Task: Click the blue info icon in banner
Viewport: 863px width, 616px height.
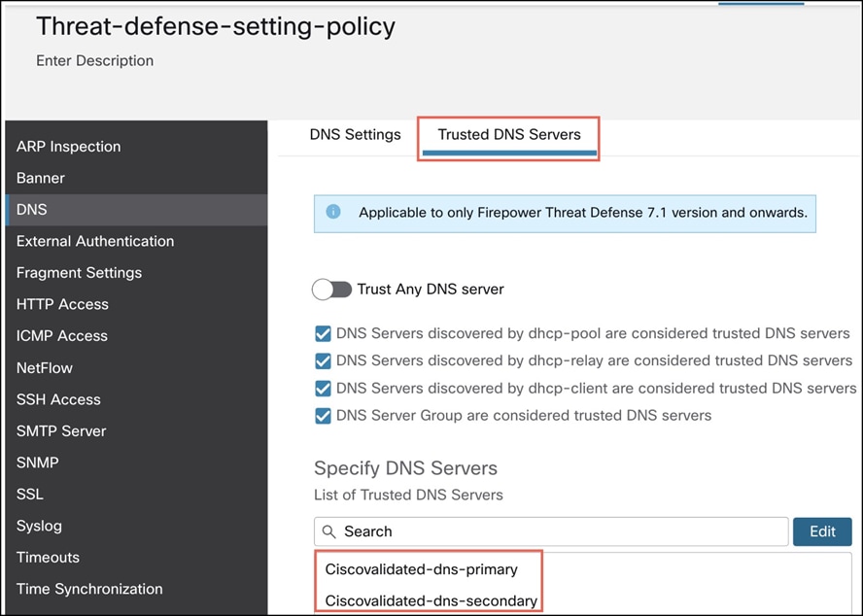Action: coord(333,212)
